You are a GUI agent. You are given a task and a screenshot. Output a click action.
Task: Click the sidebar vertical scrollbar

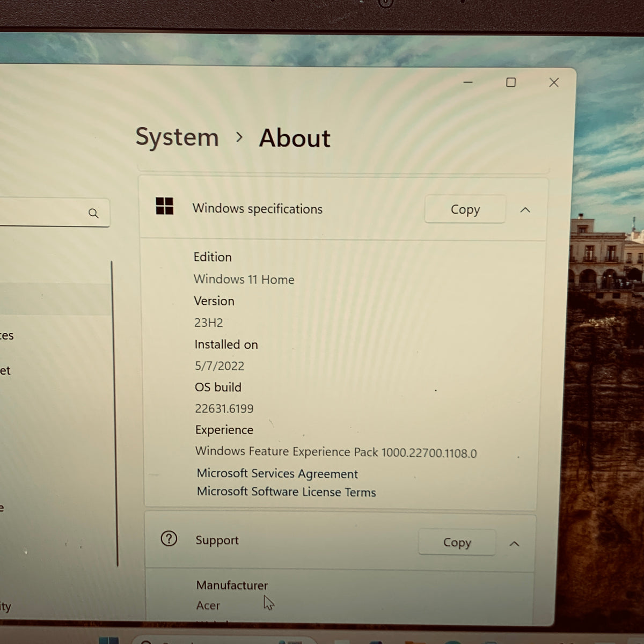[x=114, y=413]
